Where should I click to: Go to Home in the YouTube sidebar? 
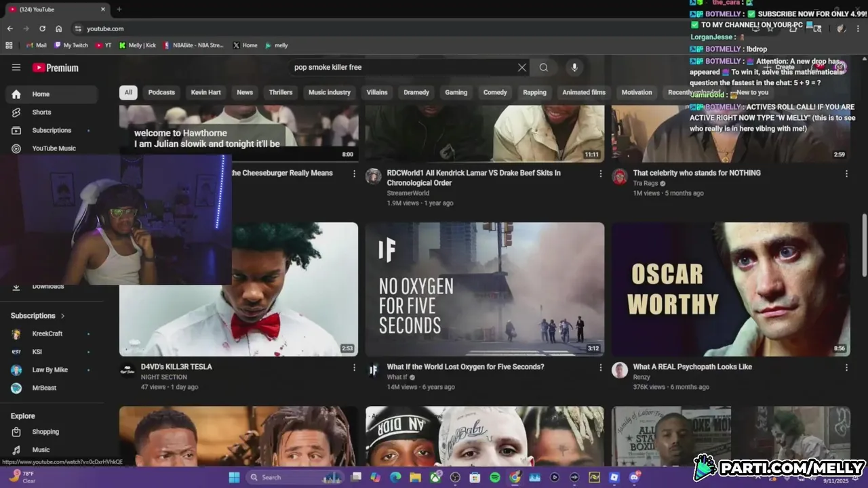52,94
